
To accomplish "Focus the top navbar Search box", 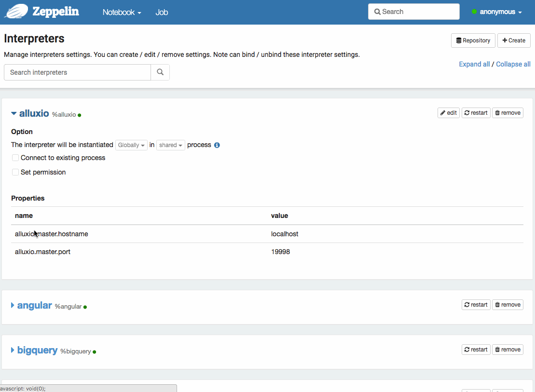I will click(414, 12).
